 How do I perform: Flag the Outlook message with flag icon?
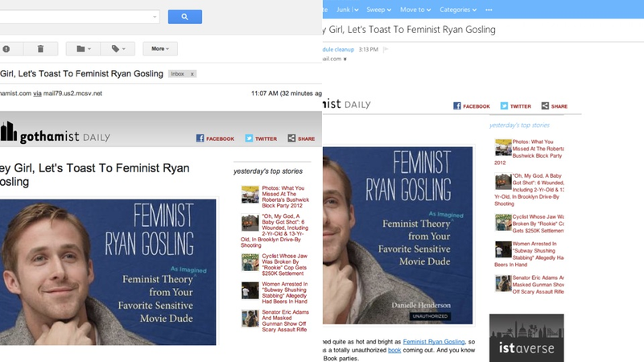click(386, 49)
